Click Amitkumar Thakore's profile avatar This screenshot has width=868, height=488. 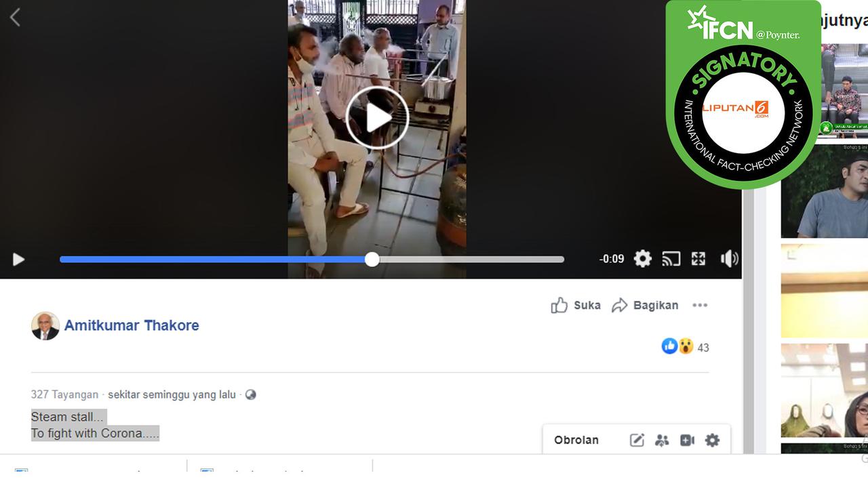coord(45,326)
